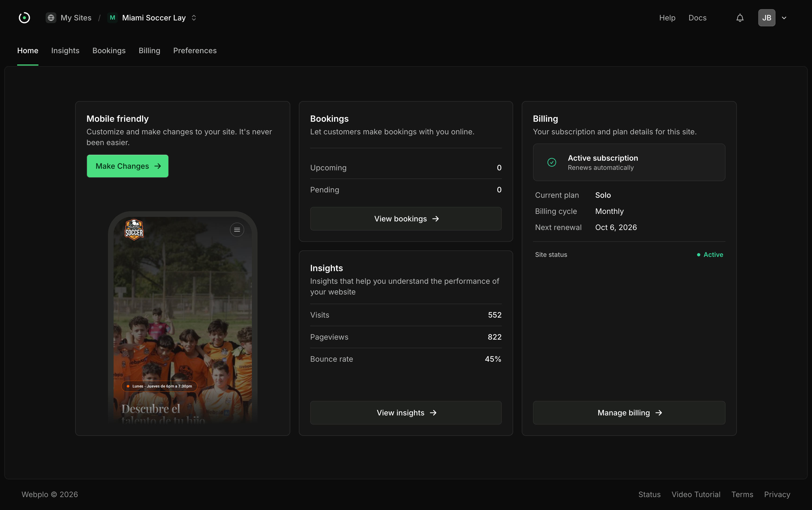Open the Video Tutorial footer link

click(696, 494)
